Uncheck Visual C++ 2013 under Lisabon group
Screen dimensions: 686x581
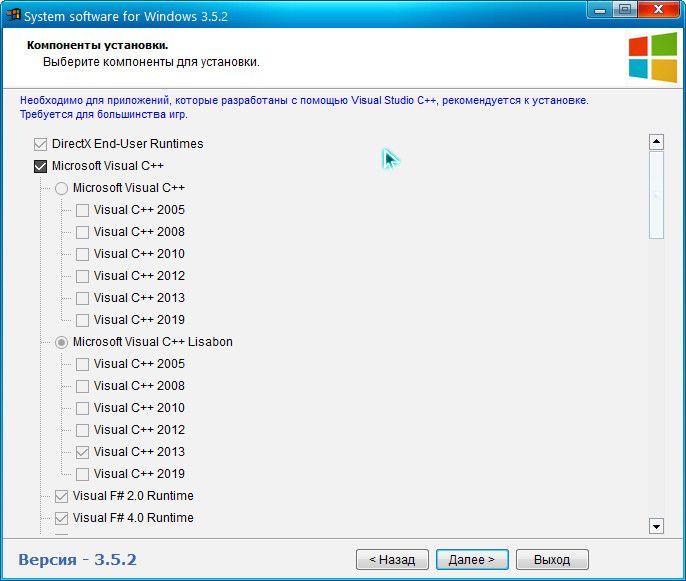[x=82, y=452]
